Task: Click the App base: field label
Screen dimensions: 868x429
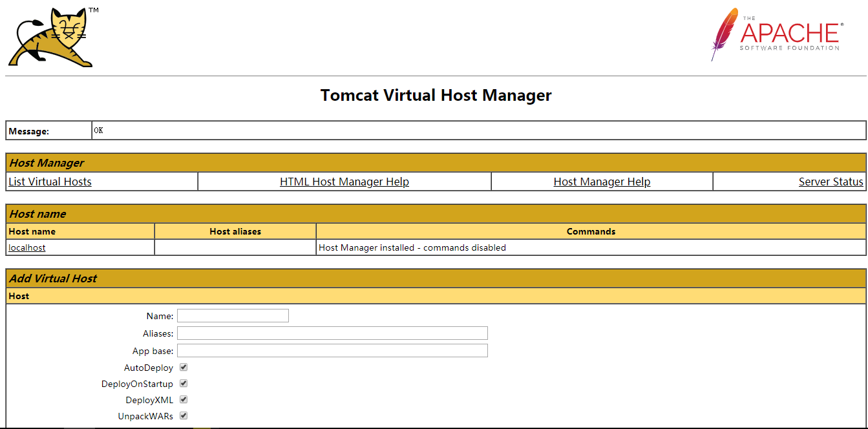Action: (153, 351)
